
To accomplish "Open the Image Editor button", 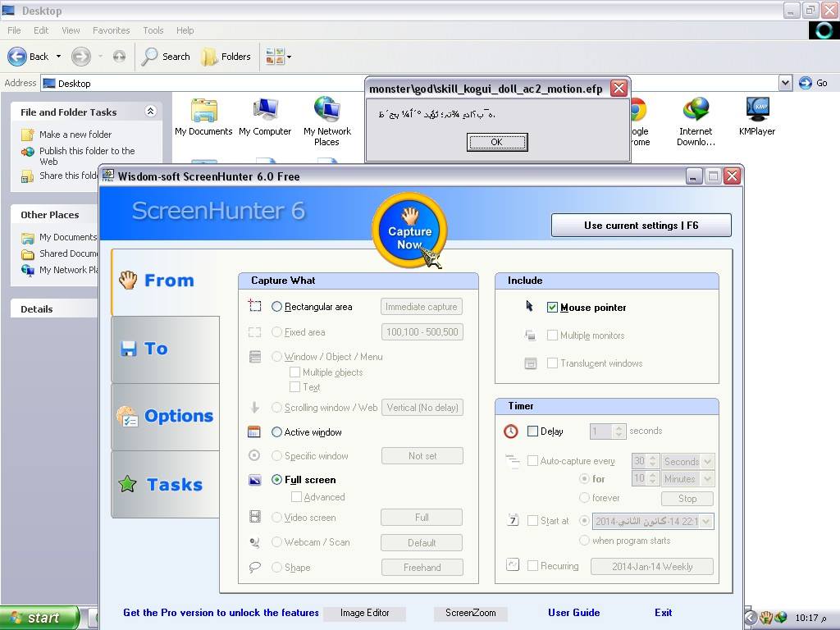I will coord(364,613).
